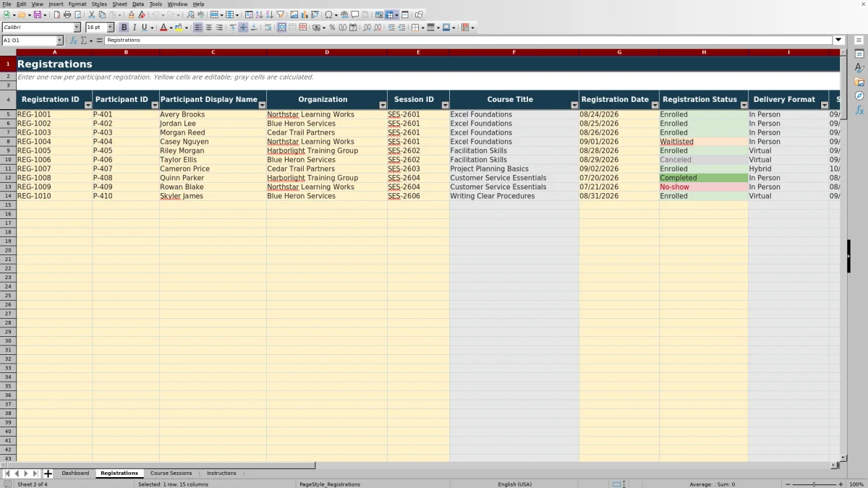Open the File menu
Viewport: 868px width, 488px height.
click(x=7, y=4)
